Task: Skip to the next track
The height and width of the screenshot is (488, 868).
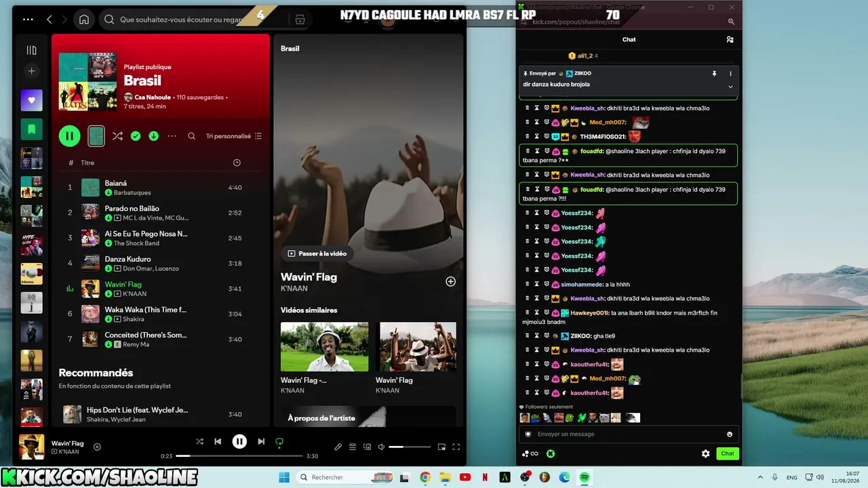Action: [261, 441]
